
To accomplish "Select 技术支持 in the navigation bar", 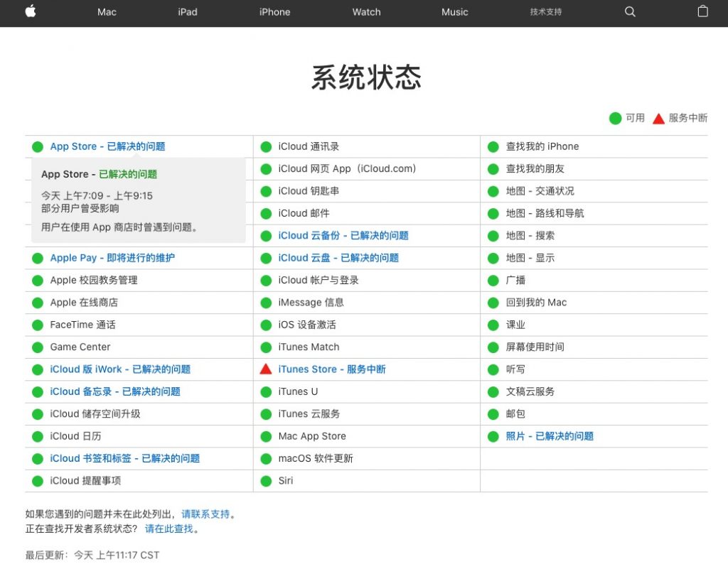I will 545,12.
